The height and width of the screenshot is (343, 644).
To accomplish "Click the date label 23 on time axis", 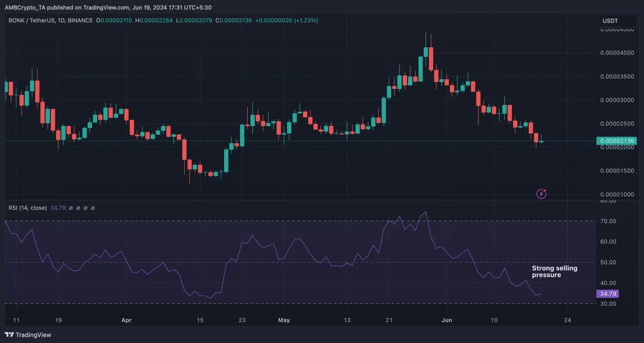I will (242, 320).
